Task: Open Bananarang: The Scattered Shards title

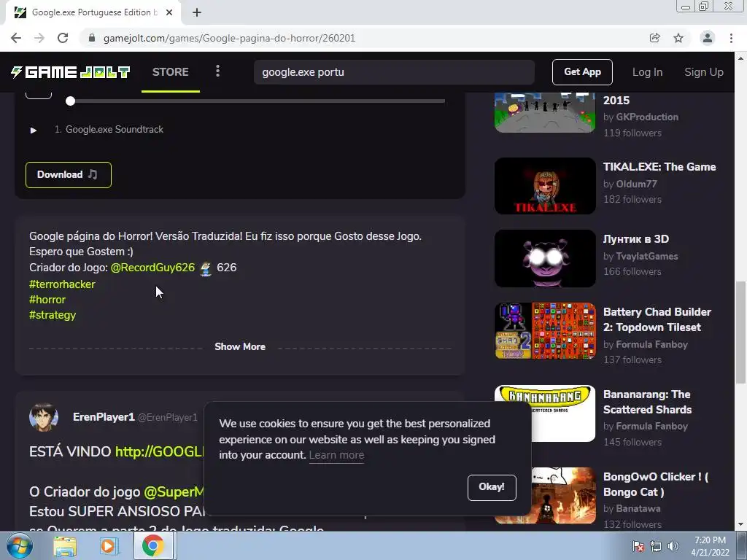Action: pos(648,402)
